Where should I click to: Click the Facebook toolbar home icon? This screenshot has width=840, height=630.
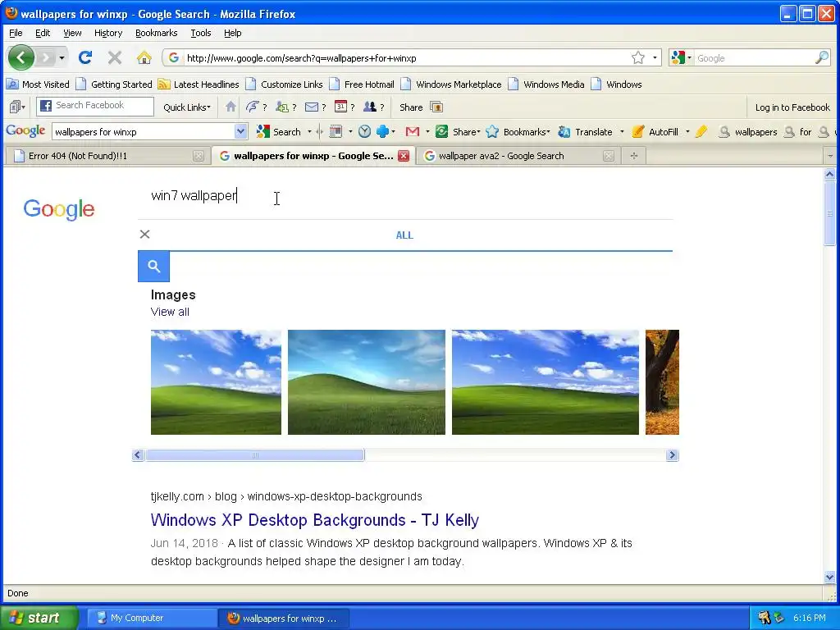coord(231,107)
